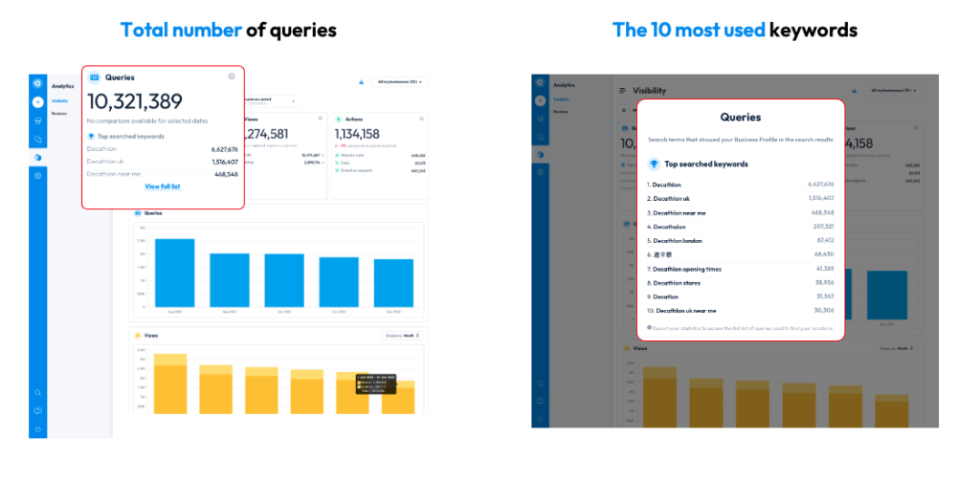This screenshot has height=482, width=980.
Task: Click the Decathlon near me row in the left Queries card
Action: pyautogui.click(x=163, y=174)
